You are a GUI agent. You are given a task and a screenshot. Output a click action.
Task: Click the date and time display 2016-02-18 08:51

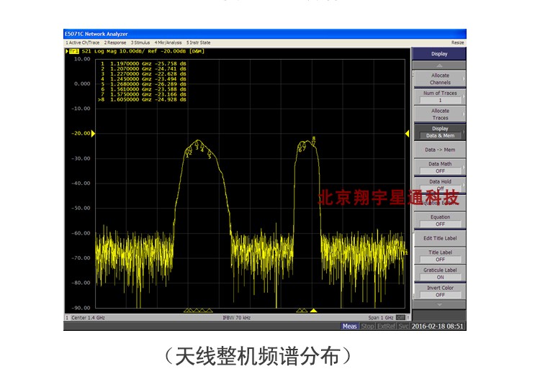coord(437,327)
